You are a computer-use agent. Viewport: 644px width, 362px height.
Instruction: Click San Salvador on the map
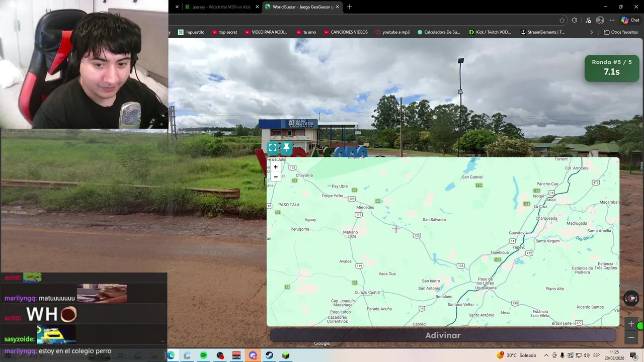434,220
